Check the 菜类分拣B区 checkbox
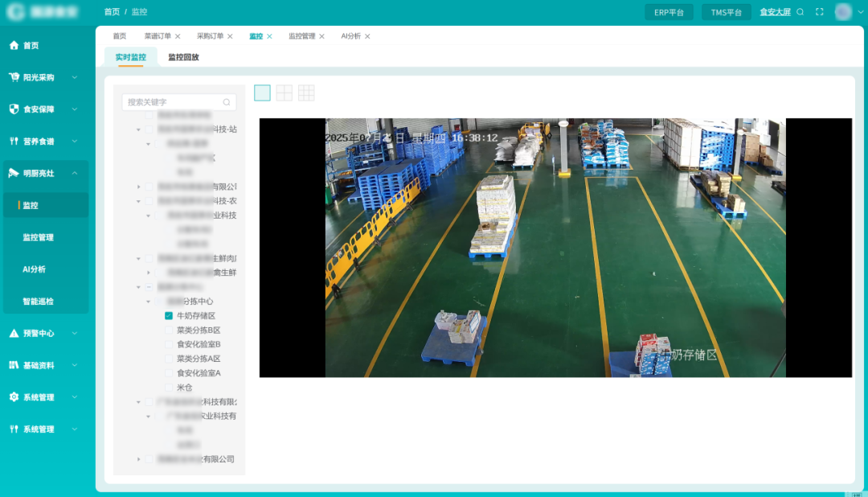Image resolution: width=868 pixels, height=497 pixels. tap(169, 331)
